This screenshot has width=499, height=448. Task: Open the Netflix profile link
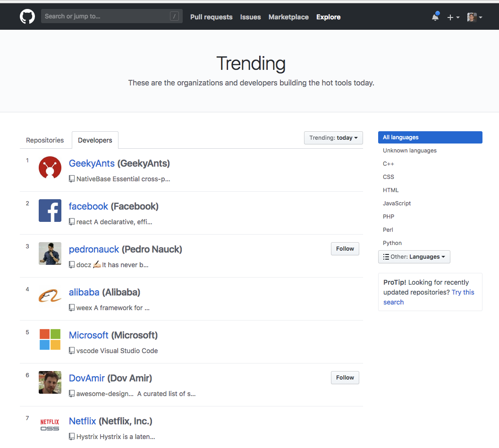pyautogui.click(x=83, y=421)
